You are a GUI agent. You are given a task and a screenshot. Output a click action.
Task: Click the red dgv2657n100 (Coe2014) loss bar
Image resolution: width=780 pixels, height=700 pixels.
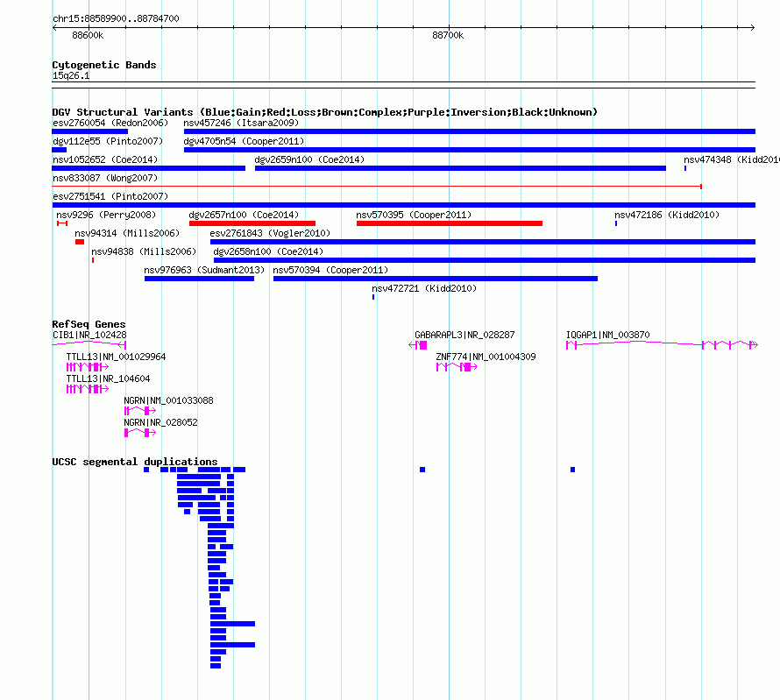[x=252, y=223]
